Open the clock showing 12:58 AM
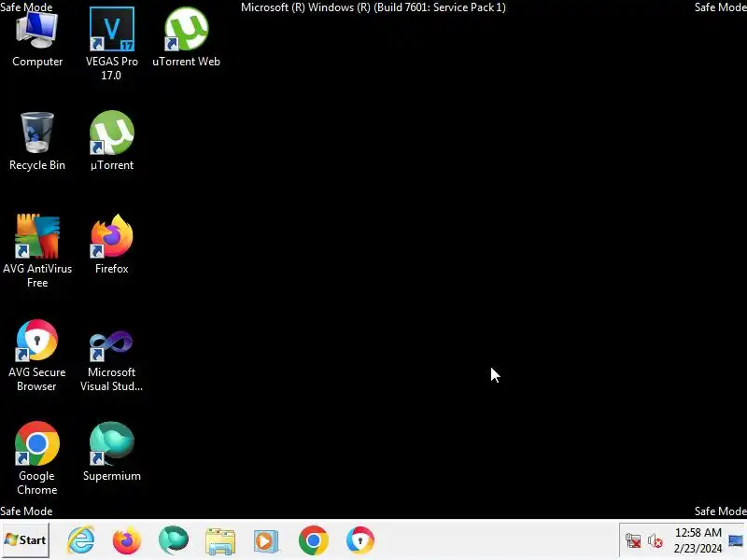 (x=698, y=540)
